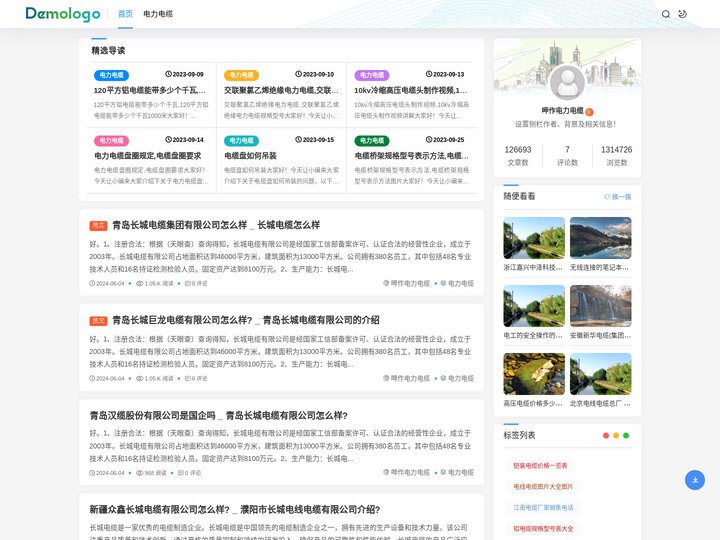Click the teal 电力电缆 tag on 2023-09-15 card
The width and height of the screenshot is (720, 540).
[x=242, y=141]
